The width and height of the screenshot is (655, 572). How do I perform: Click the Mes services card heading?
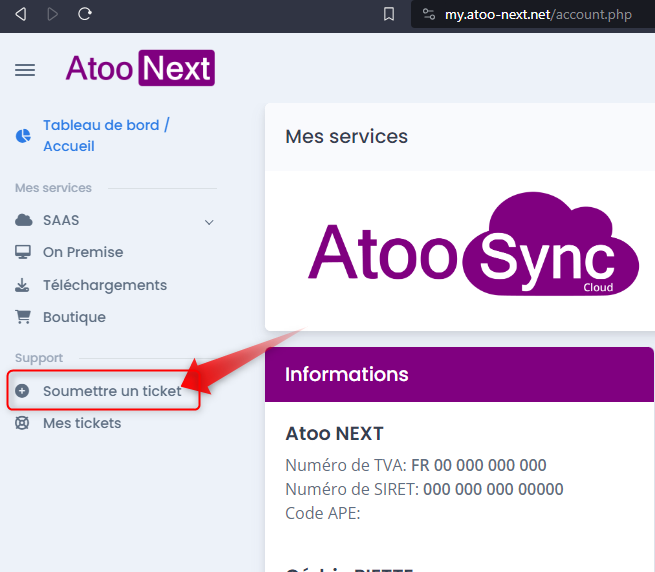tap(346, 137)
